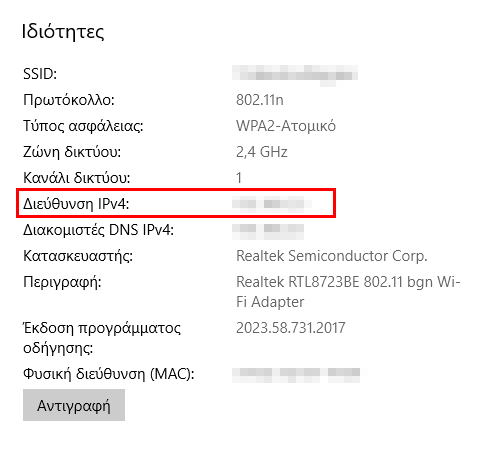The width and height of the screenshot is (500, 450).
Task: Click the Κανάλι δικτύου label
Action: [77, 178]
